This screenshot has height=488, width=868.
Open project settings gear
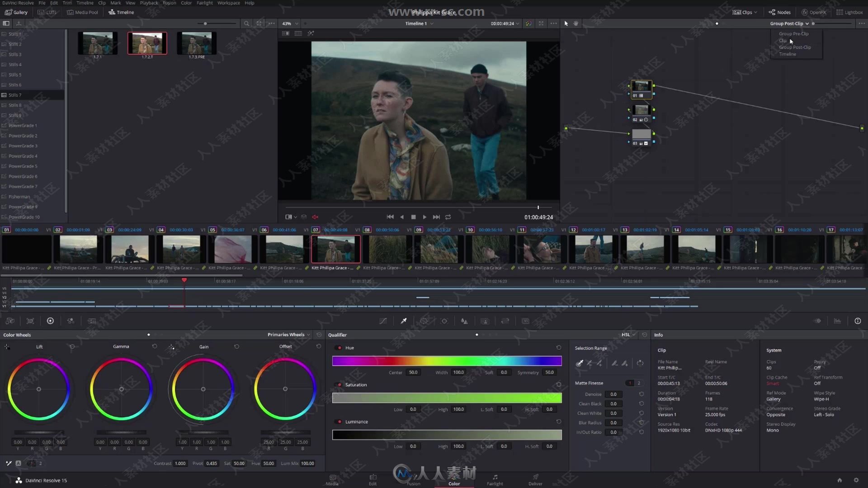point(856,480)
